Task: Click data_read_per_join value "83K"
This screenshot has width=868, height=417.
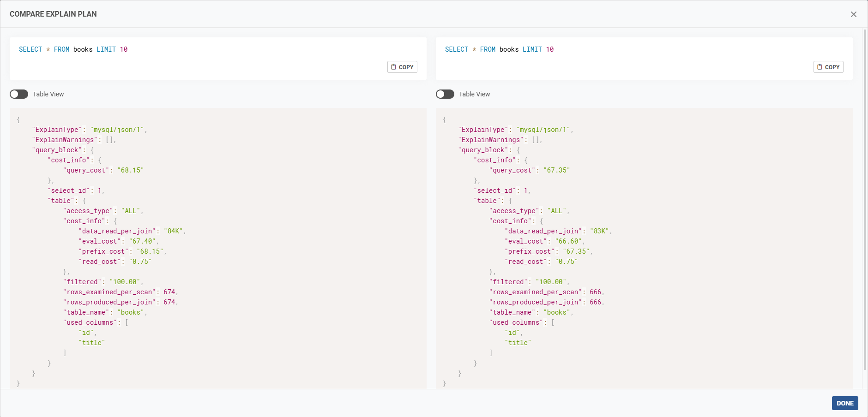Action: click(600, 231)
